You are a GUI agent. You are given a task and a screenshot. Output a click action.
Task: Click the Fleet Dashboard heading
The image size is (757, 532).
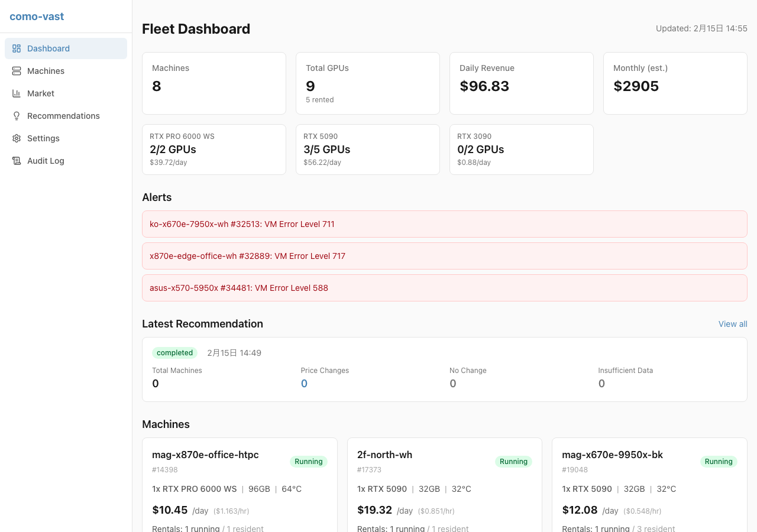click(196, 29)
